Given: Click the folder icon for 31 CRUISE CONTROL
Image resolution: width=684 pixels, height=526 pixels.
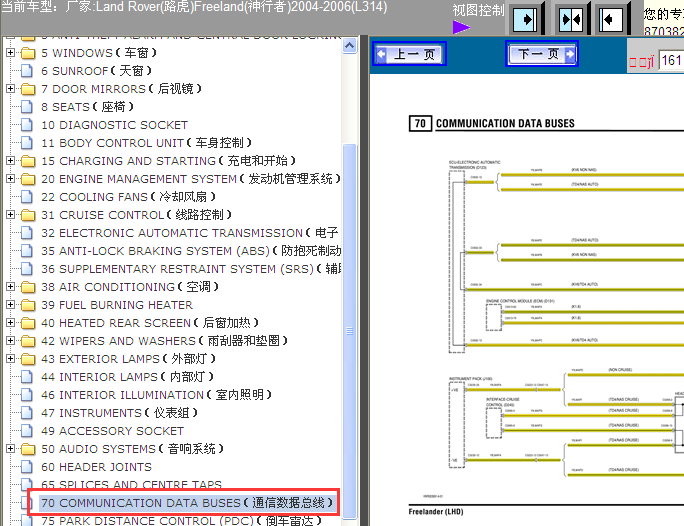Looking at the screenshot, I should [28, 215].
